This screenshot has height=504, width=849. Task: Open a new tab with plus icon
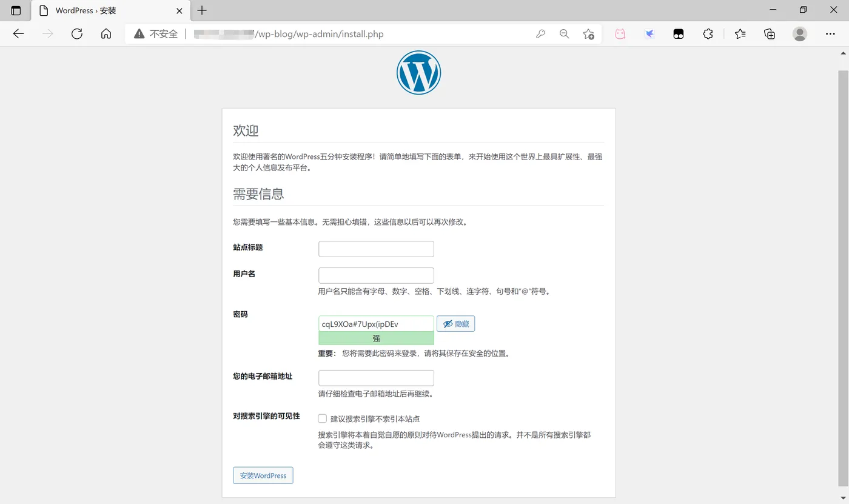pyautogui.click(x=202, y=10)
